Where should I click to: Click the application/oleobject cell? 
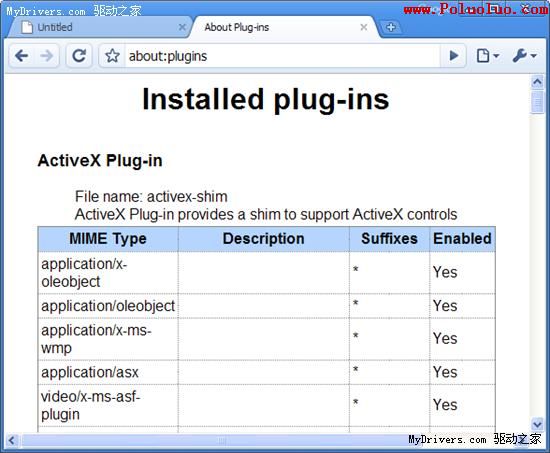click(108, 306)
